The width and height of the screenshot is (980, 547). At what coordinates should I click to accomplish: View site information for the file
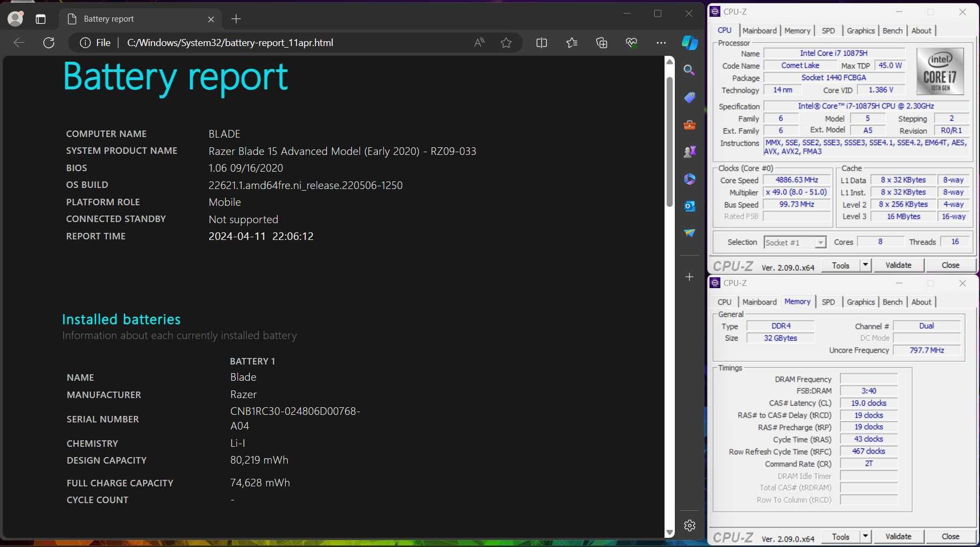95,43
